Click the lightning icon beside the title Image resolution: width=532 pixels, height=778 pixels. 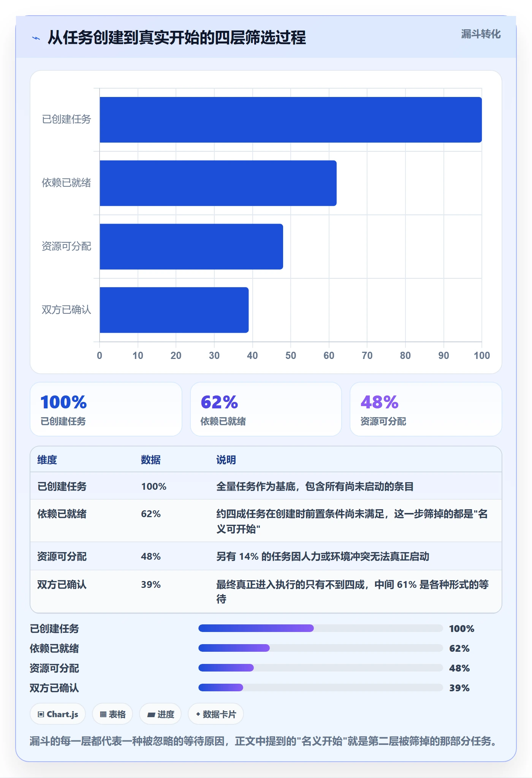(x=36, y=38)
